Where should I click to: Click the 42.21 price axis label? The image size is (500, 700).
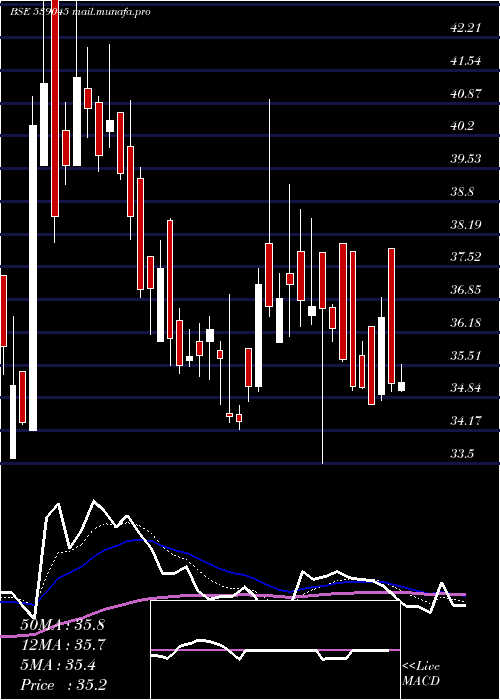(466, 28)
